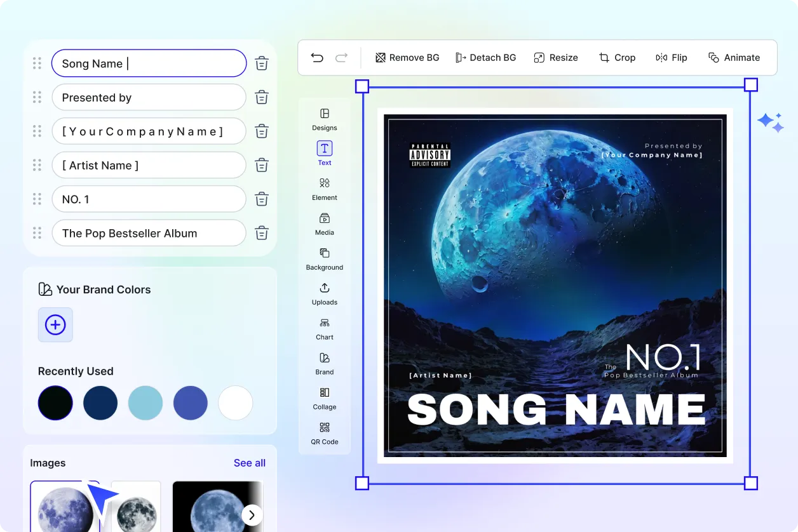Select Pop Bestseller Album text on canvas
The width and height of the screenshot is (798, 532).
point(651,375)
